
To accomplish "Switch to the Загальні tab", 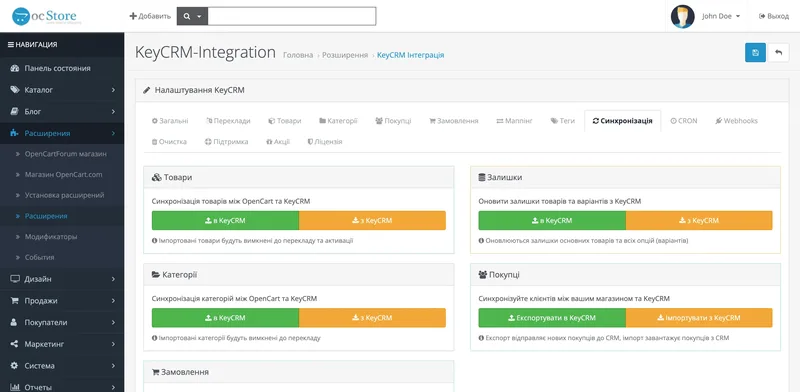I will click(170, 121).
